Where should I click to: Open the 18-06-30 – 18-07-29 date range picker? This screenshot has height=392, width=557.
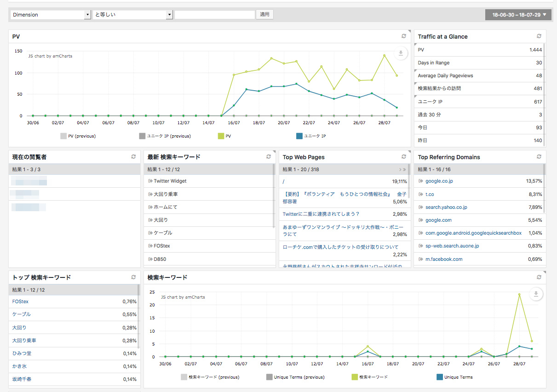pos(518,15)
